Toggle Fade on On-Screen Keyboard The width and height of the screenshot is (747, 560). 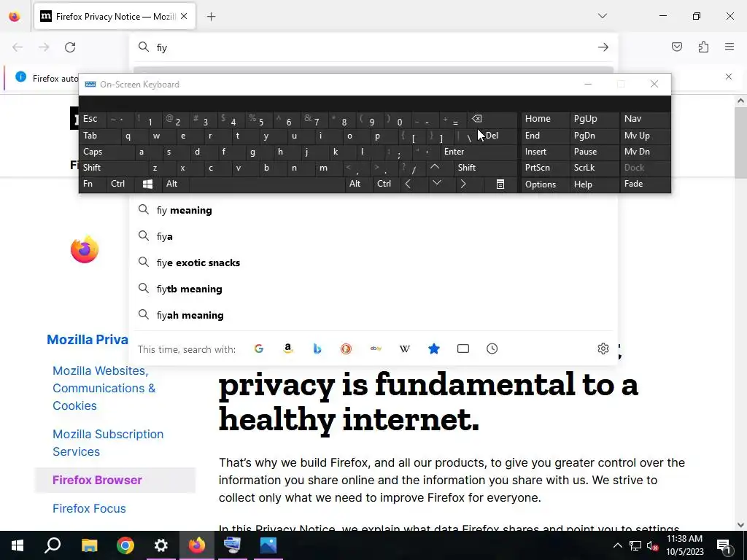pos(645,184)
